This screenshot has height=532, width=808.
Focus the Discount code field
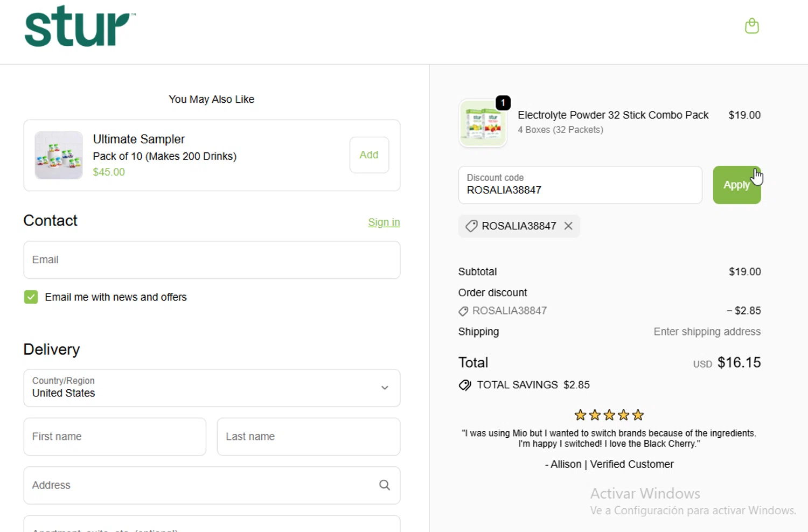point(580,185)
